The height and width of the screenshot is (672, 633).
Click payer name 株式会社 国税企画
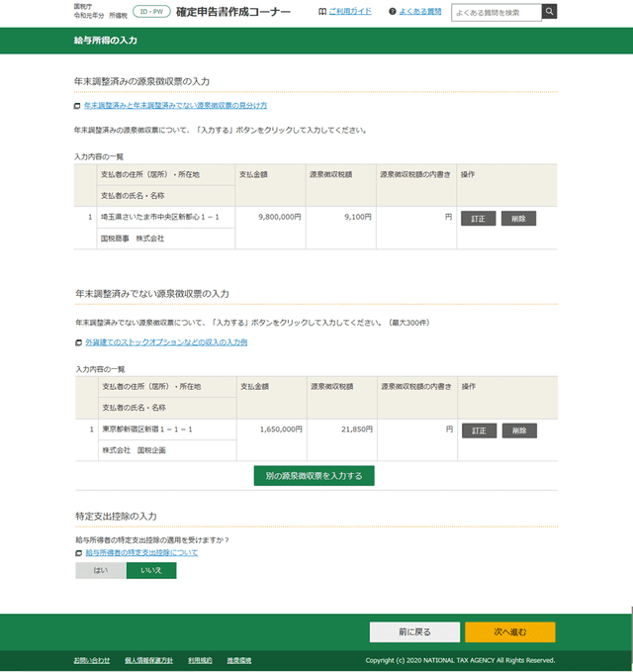point(134,450)
